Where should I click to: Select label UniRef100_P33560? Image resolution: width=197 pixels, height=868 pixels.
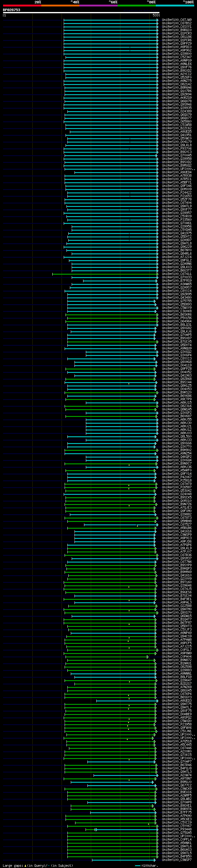point(177,219)
